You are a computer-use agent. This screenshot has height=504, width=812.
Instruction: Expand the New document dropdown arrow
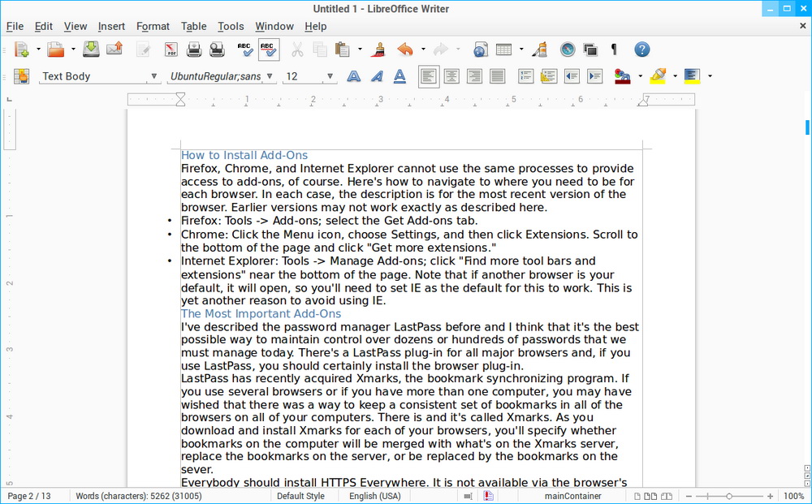click(x=38, y=50)
